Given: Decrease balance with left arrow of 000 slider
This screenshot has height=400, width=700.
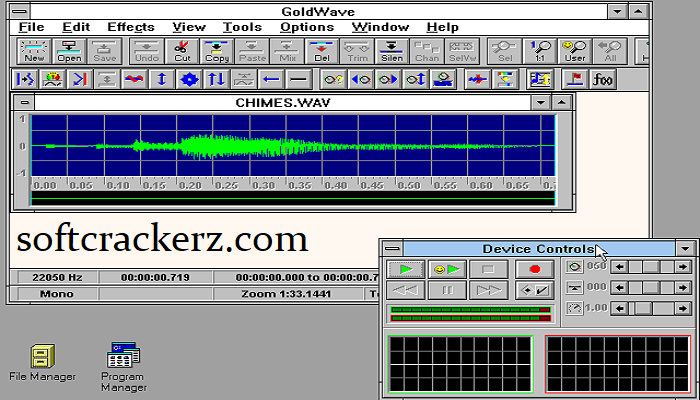Looking at the screenshot, I should pos(619,288).
